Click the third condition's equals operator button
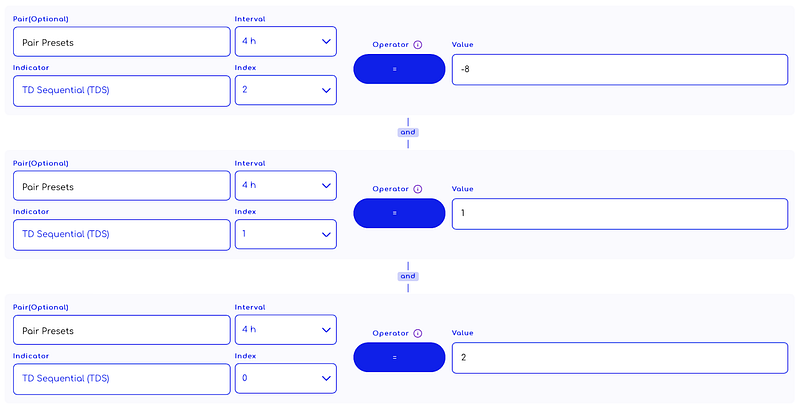 399,357
